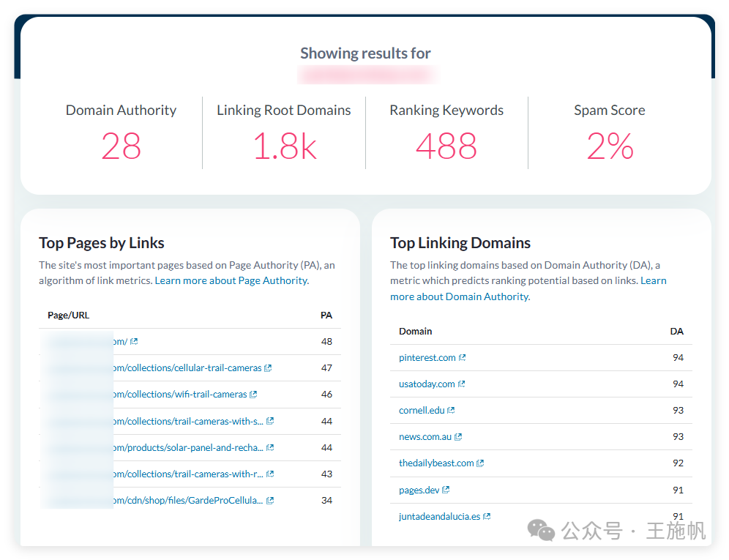Click external-link icon next to pinterest.com
Image resolution: width=729 pixels, height=560 pixels.
click(462, 357)
